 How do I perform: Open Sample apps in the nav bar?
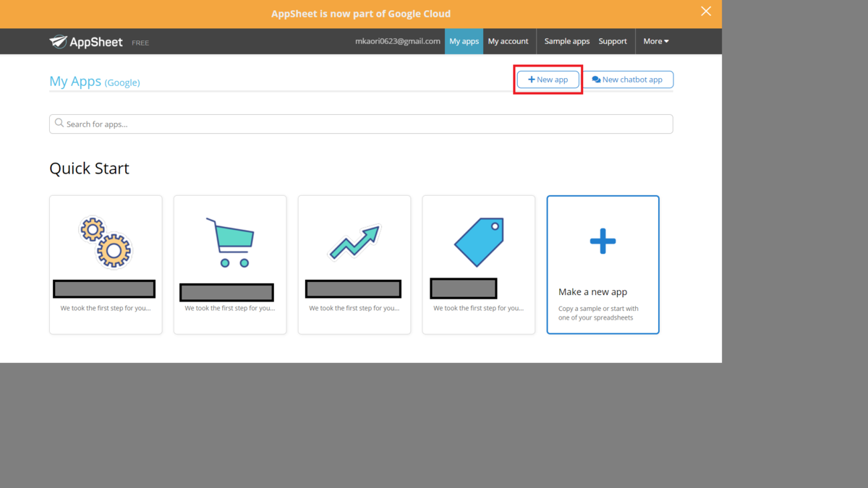(567, 41)
